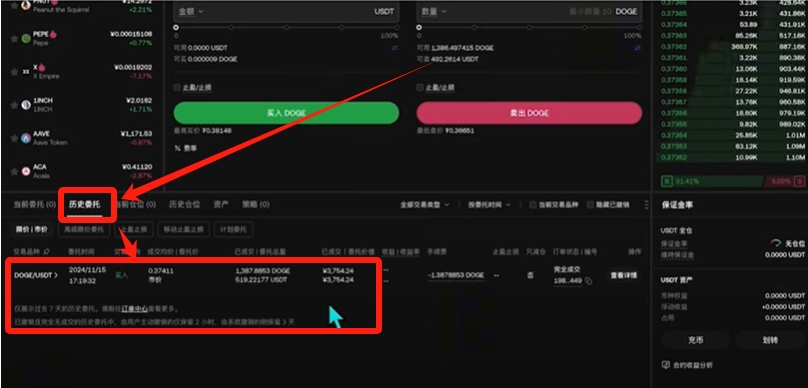Click the pin icon beside 交易品种 header
This screenshot has width=808, height=388.
tap(47, 252)
